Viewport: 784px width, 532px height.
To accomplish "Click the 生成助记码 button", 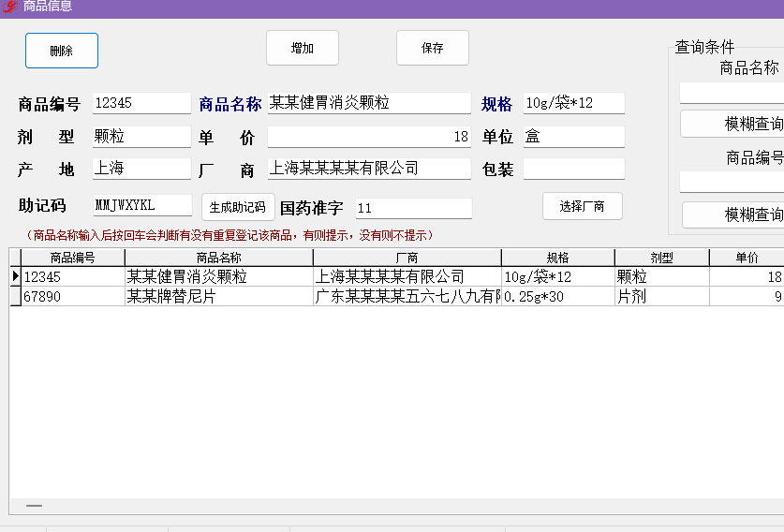I will (x=238, y=207).
